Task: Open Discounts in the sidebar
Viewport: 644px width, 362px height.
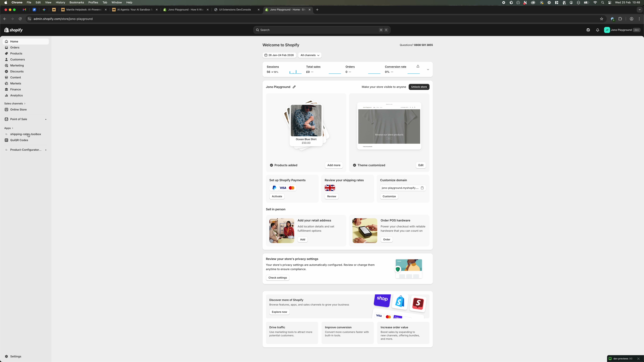Action: tap(17, 71)
